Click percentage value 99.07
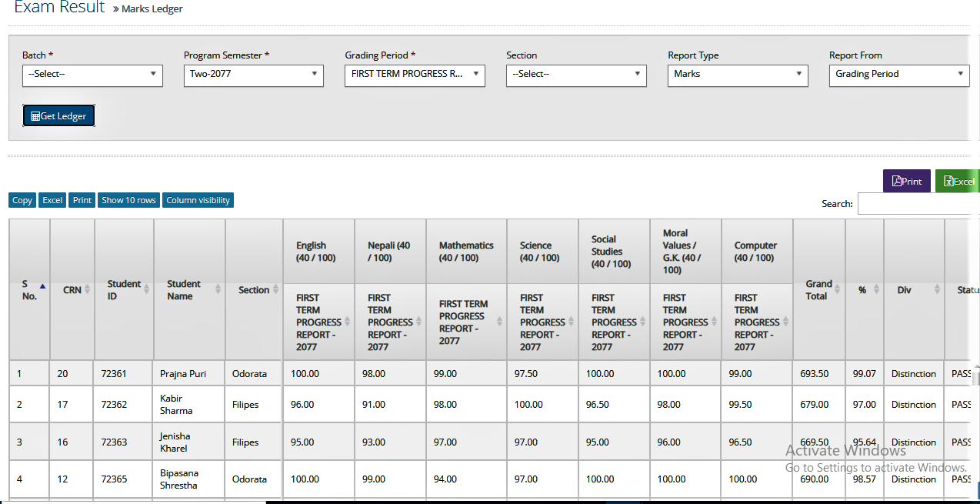 point(865,374)
